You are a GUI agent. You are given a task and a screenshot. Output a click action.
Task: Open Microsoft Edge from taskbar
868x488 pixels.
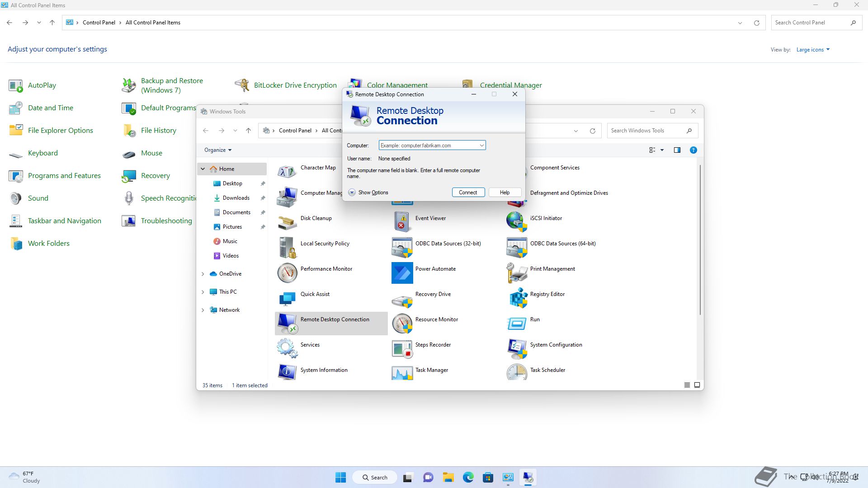468,477
